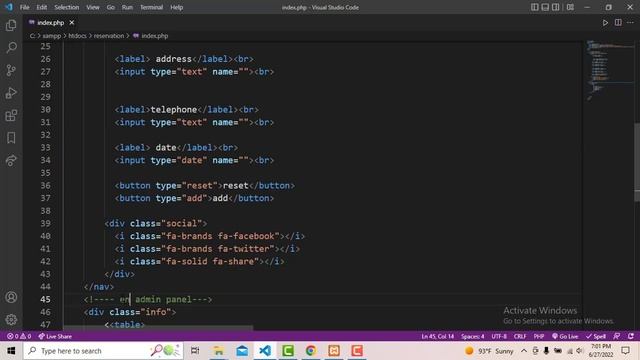Click the Type here to search box
The image size is (640, 360).
tap(103, 351)
